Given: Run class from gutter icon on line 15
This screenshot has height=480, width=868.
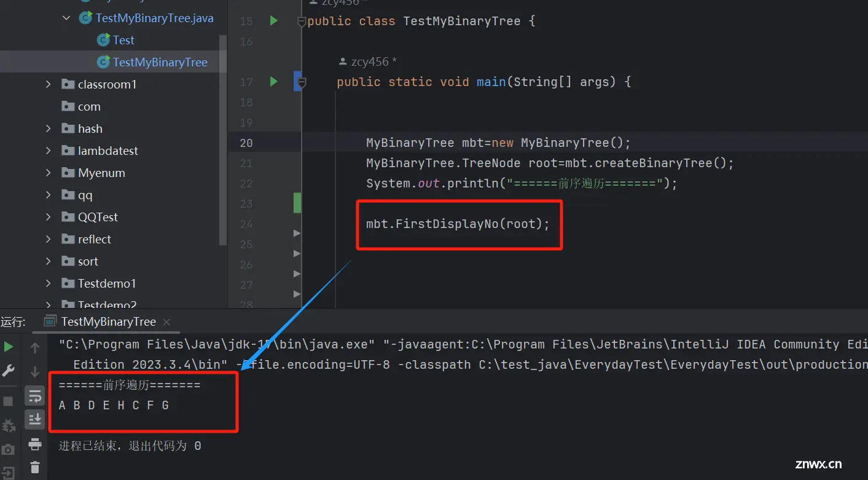Looking at the screenshot, I should [274, 21].
